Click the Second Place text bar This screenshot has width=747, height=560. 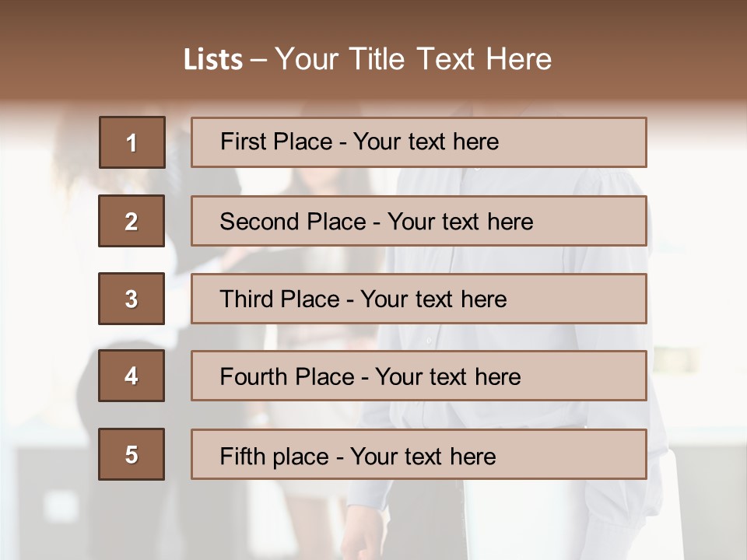tap(419, 221)
